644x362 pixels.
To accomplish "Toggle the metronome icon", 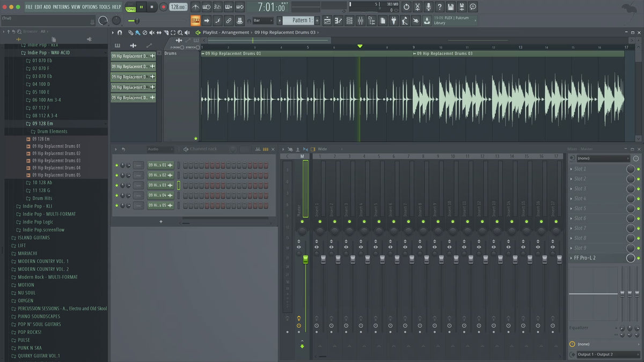I will tap(195, 7).
